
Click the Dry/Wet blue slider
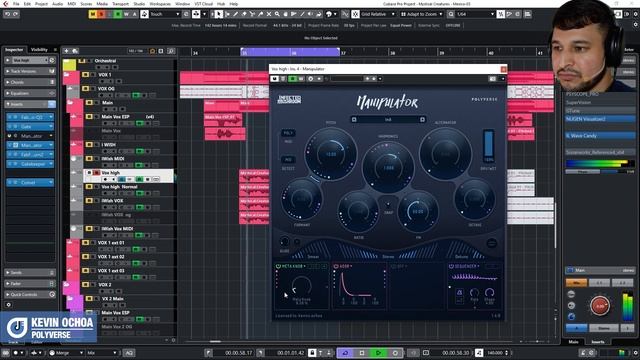(x=489, y=143)
